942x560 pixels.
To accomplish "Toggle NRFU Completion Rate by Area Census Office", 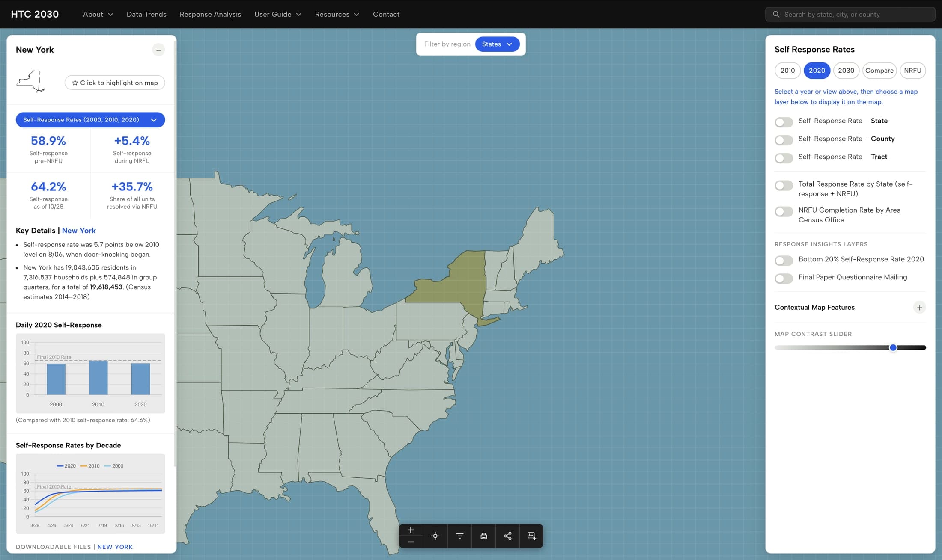I will tap(784, 211).
